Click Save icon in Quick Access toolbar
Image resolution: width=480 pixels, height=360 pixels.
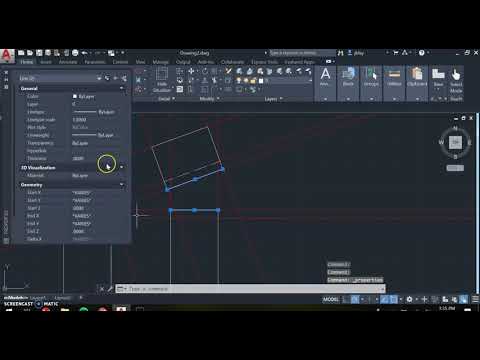[39, 53]
